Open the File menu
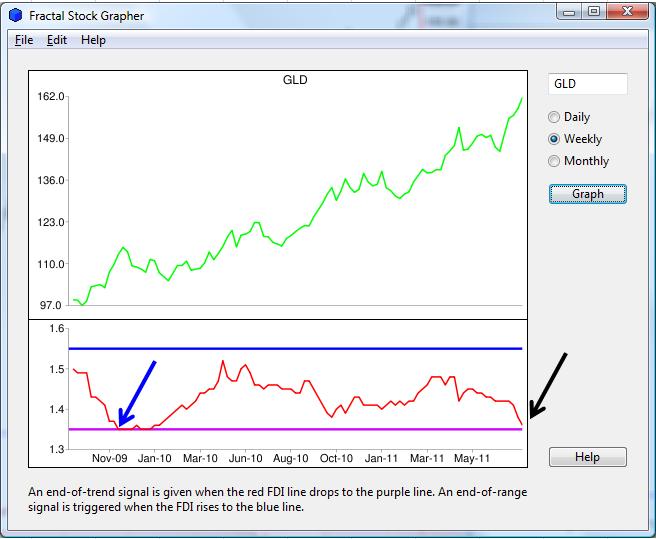Viewport: 656px width, 539px height. [x=24, y=40]
